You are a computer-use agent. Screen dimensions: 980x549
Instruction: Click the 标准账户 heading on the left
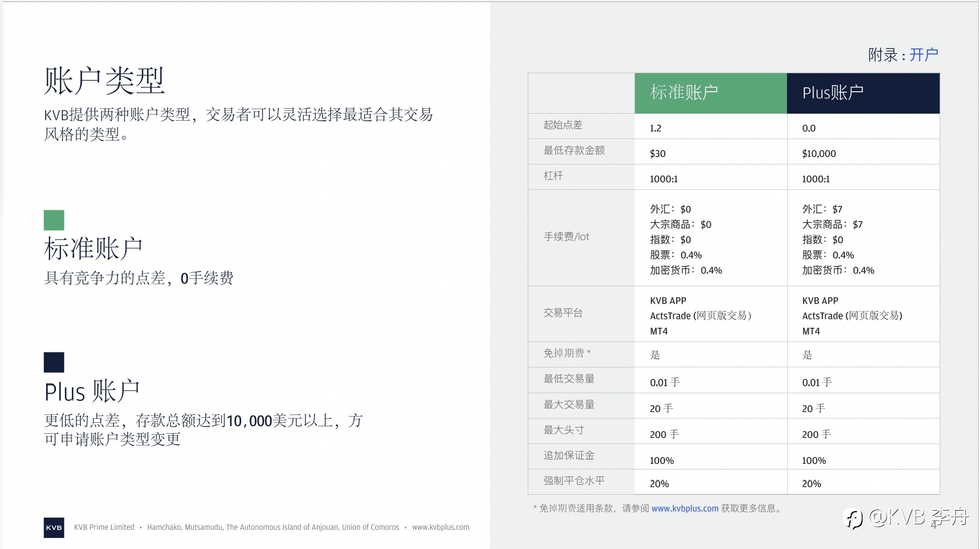(x=93, y=249)
